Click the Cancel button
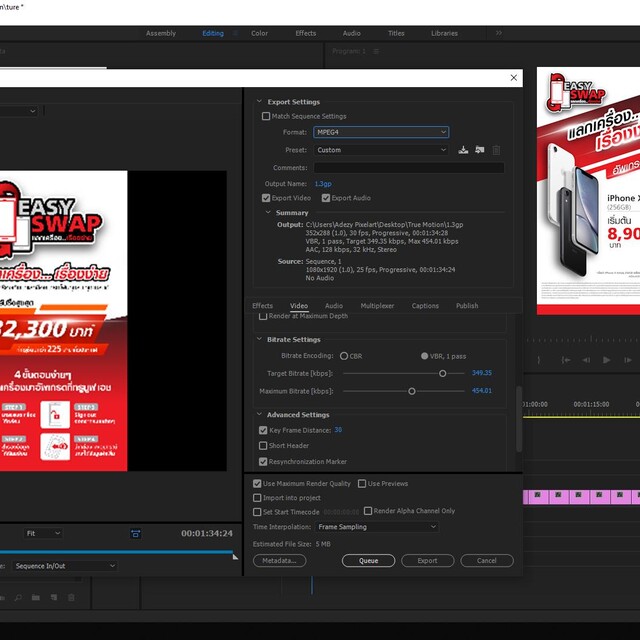640x640 pixels. [487, 561]
